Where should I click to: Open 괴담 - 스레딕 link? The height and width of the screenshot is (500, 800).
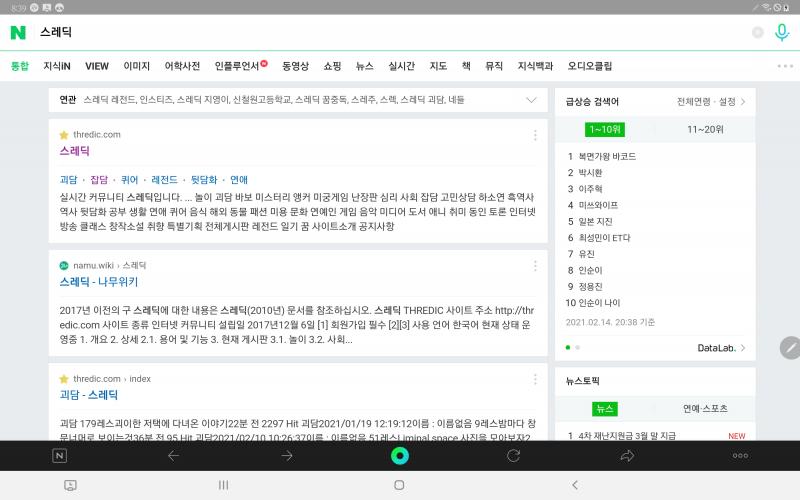(89, 395)
